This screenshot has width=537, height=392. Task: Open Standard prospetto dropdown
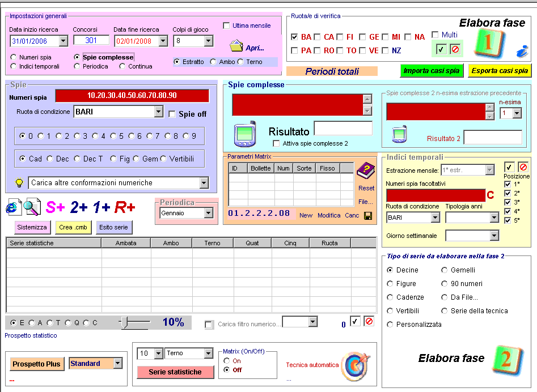118,363
